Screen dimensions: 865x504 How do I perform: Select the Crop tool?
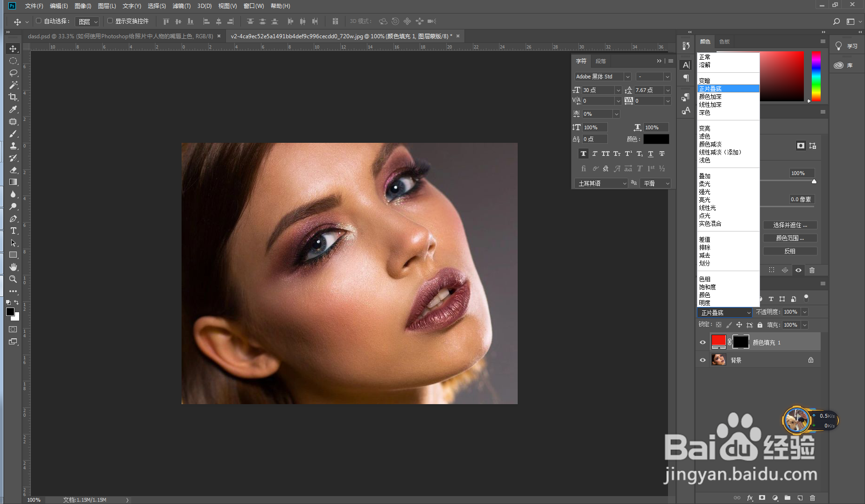click(x=13, y=97)
